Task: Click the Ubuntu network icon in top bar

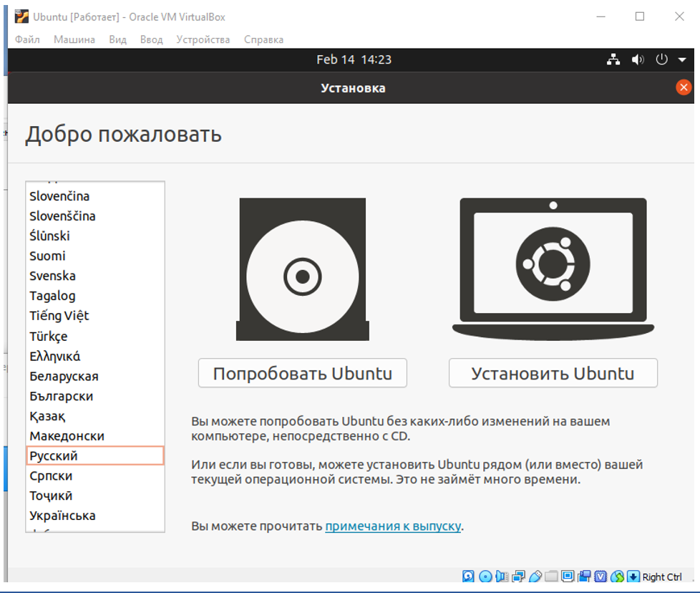Action: (x=613, y=59)
